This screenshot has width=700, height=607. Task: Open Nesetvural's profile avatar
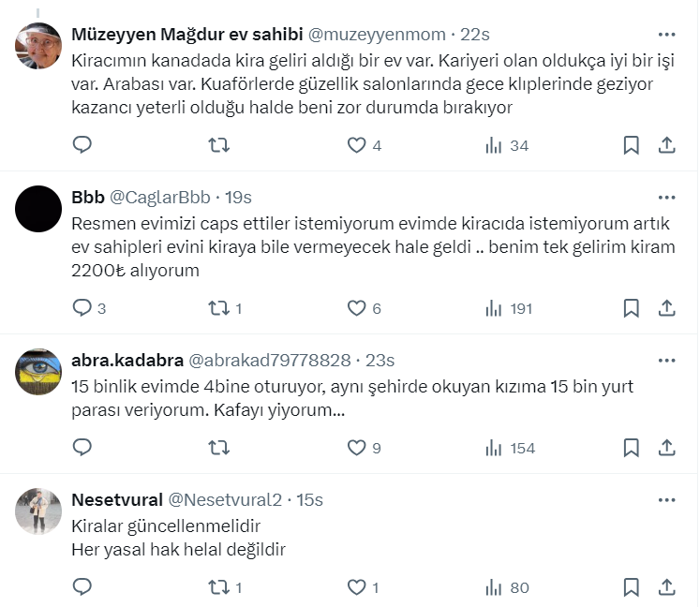38,511
